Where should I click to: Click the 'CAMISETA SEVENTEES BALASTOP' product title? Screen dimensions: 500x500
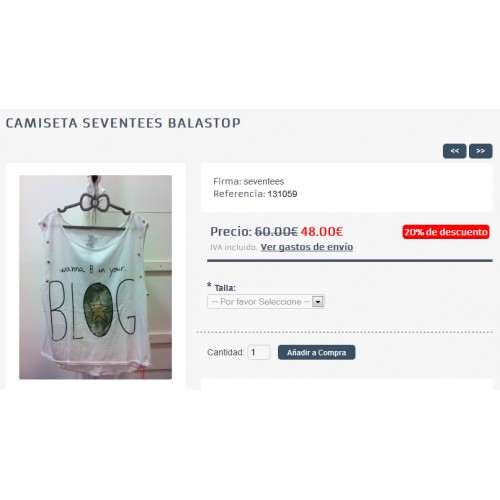[123, 123]
